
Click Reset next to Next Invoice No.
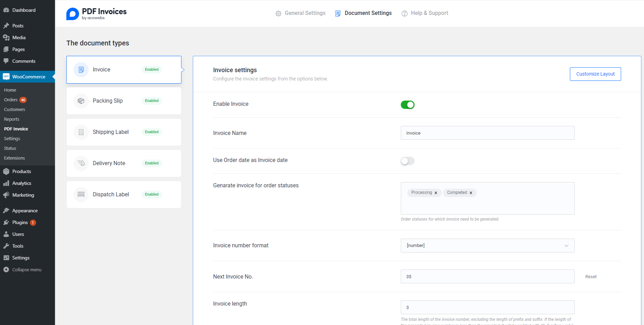[591, 277]
